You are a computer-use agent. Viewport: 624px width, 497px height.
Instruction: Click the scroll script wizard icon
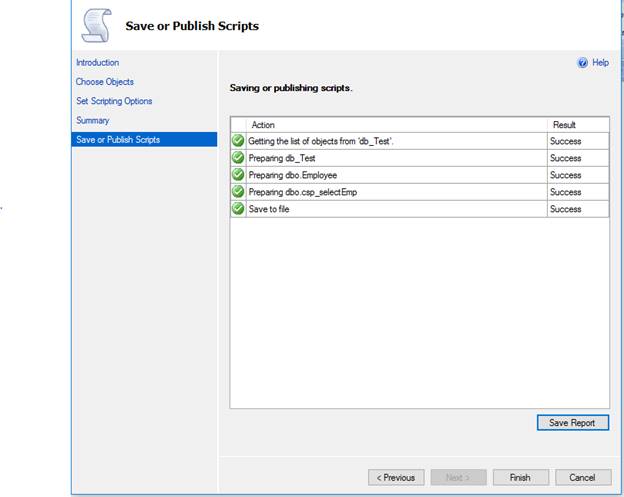(96, 25)
